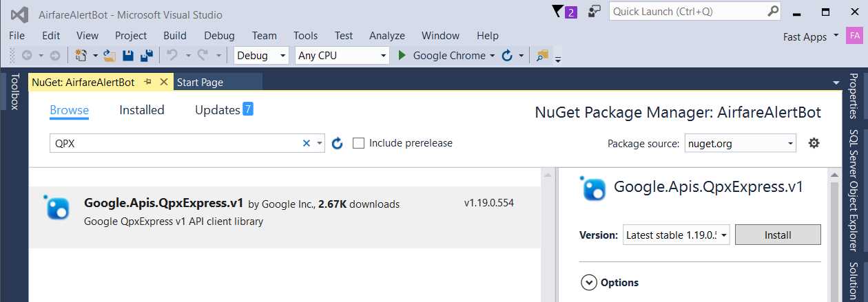
Task: Open the search box history dropdown arrow
Action: coord(320,143)
